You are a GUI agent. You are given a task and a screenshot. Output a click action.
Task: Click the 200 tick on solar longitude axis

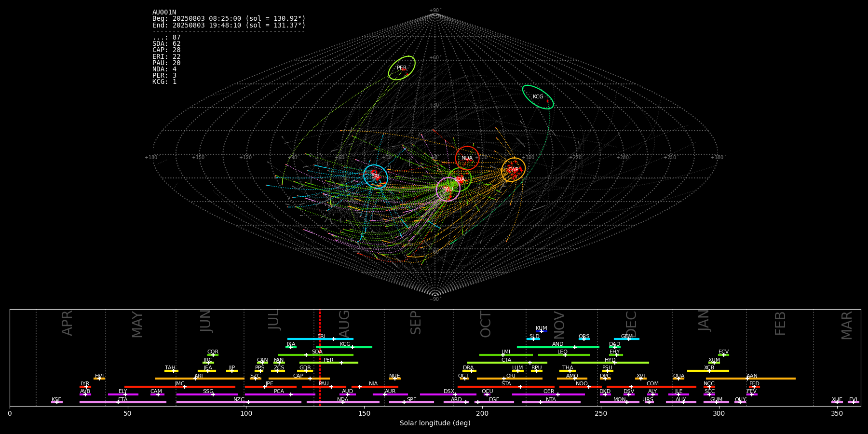pos(482,414)
